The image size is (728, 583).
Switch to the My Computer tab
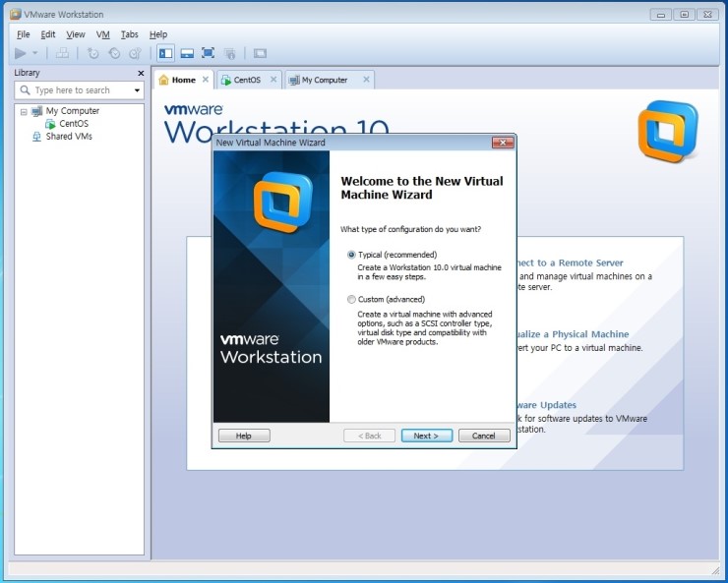point(330,80)
